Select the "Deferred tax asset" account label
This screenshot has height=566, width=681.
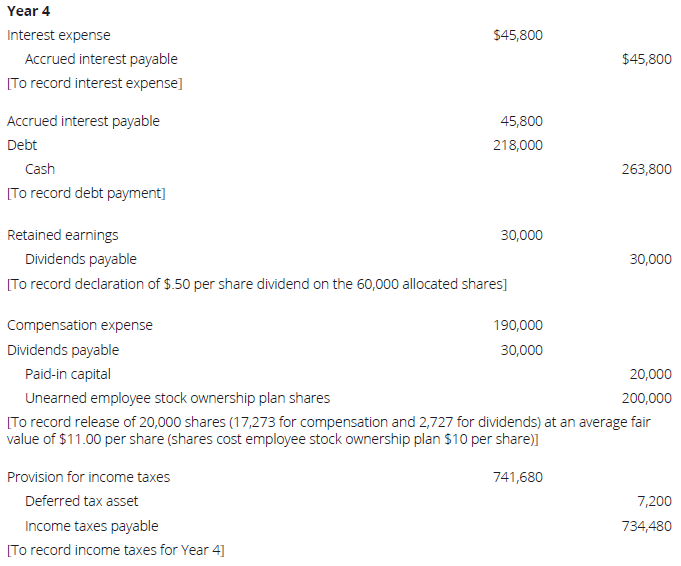point(82,501)
